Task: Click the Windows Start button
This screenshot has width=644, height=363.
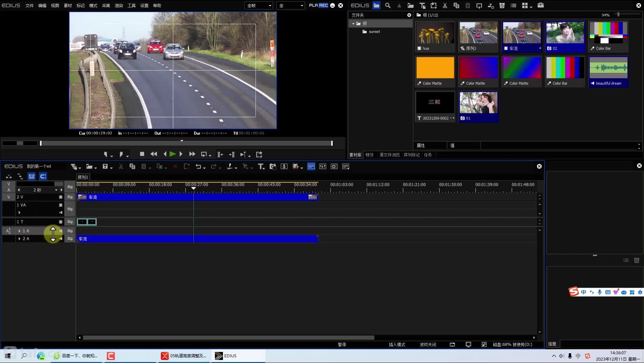Action: tap(8, 356)
